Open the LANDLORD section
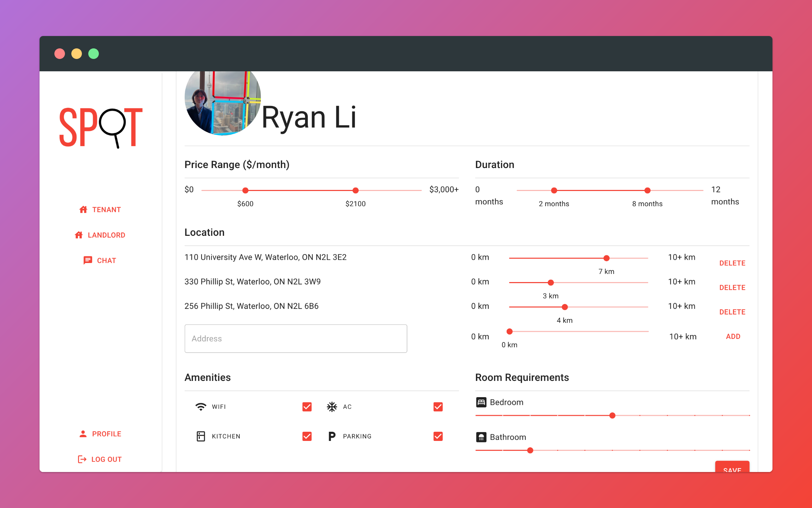 pyautogui.click(x=106, y=235)
